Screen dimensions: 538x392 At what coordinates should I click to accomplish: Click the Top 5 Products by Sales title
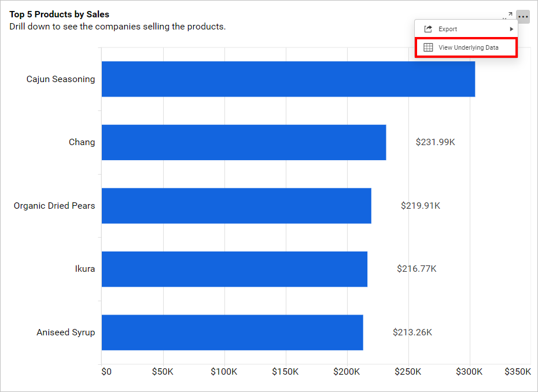59,14
